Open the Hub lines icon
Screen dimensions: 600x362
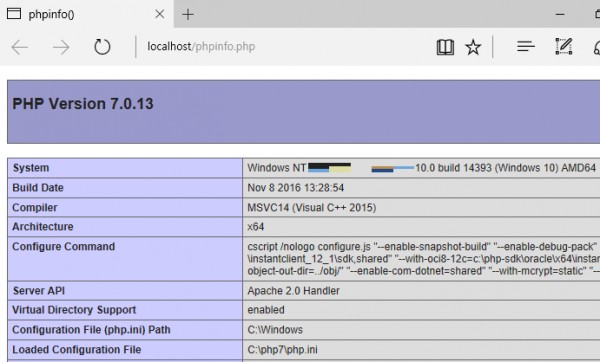pyautogui.click(x=526, y=47)
